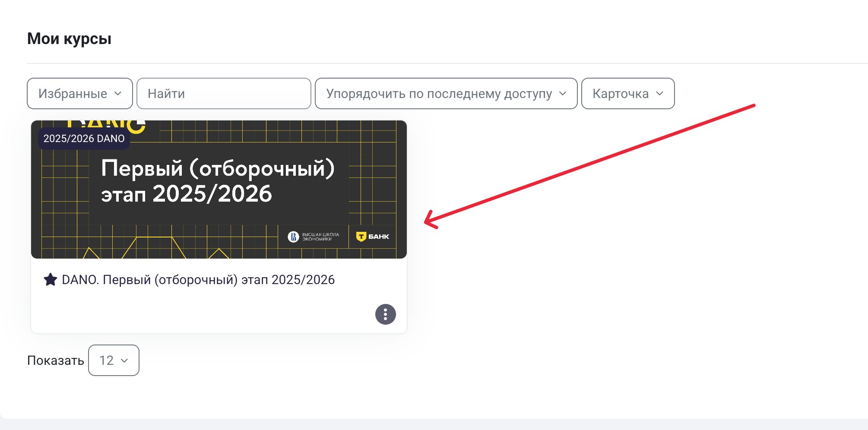Click the chevron arrow next to Карточка

tap(659, 94)
